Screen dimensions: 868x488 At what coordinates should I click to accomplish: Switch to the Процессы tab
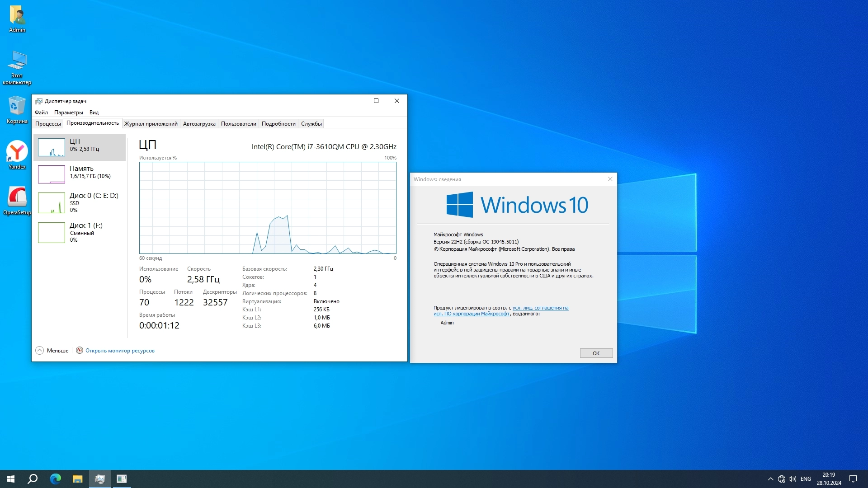48,124
